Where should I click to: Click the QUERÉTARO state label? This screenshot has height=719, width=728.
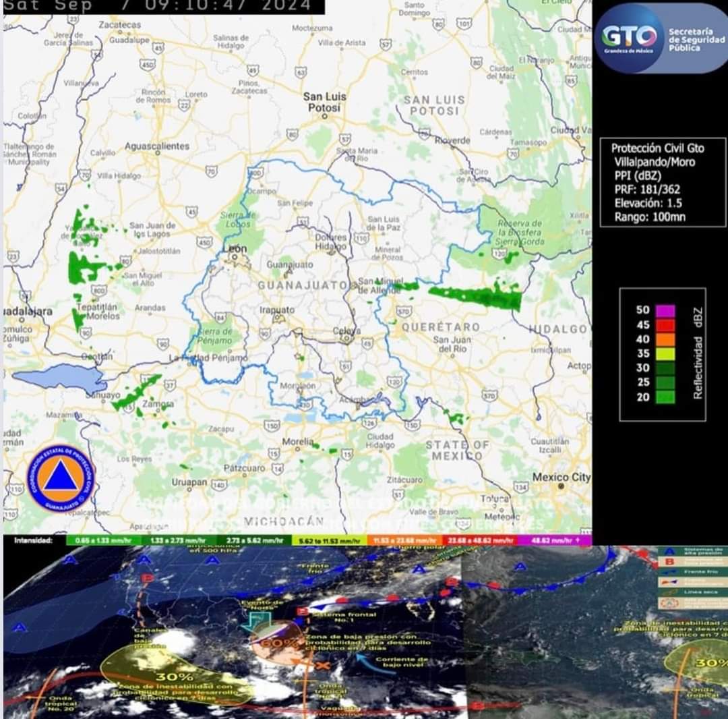[441, 327]
